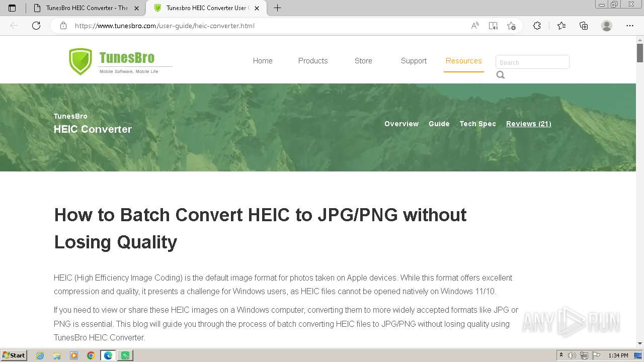The height and width of the screenshot is (362, 644).
Task: Open the Products menu
Action: [313, 61]
